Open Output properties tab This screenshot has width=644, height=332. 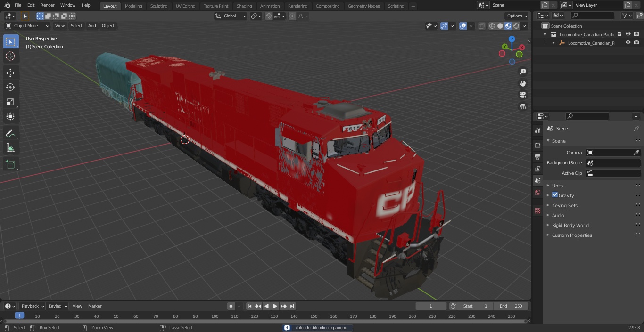pyautogui.click(x=537, y=157)
